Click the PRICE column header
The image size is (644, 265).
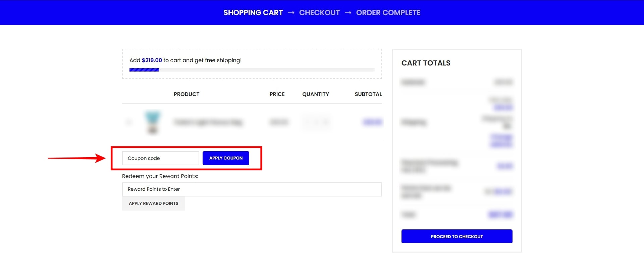[x=277, y=94]
